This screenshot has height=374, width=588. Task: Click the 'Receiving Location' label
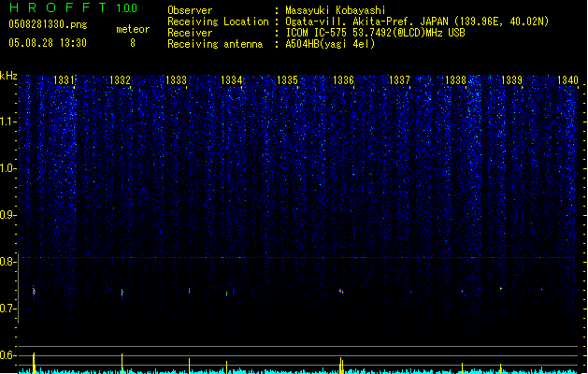218,22
